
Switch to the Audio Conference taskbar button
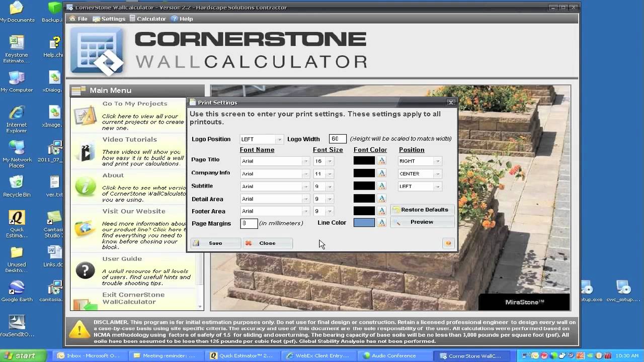(x=394, y=355)
